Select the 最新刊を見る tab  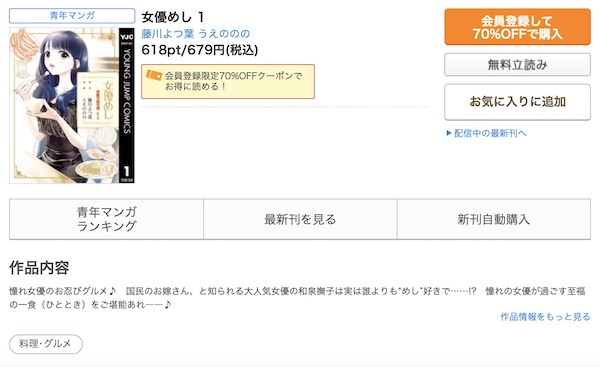pyautogui.click(x=300, y=219)
